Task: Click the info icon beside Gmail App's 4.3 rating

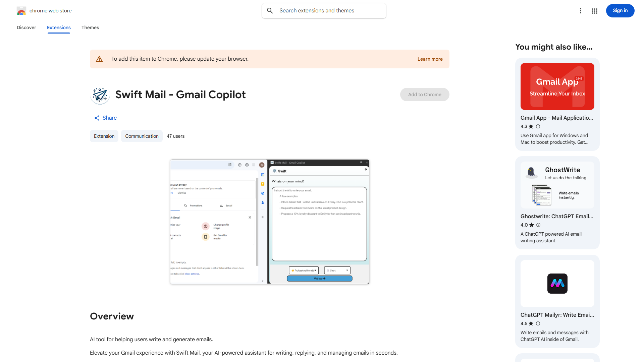Action: (538, 126)
